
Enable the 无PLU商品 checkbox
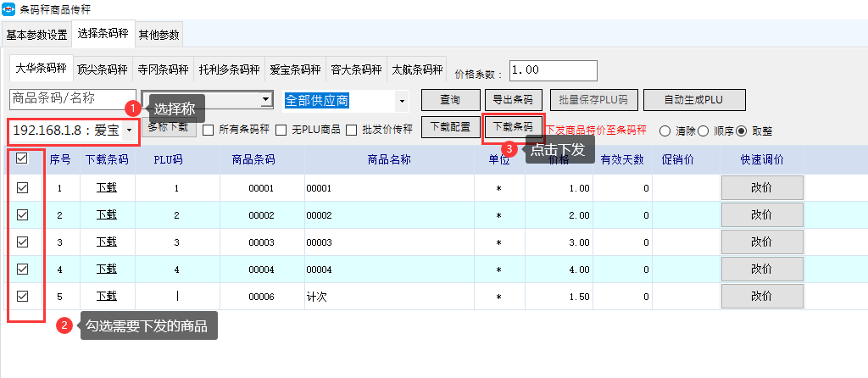pos(281,131)
